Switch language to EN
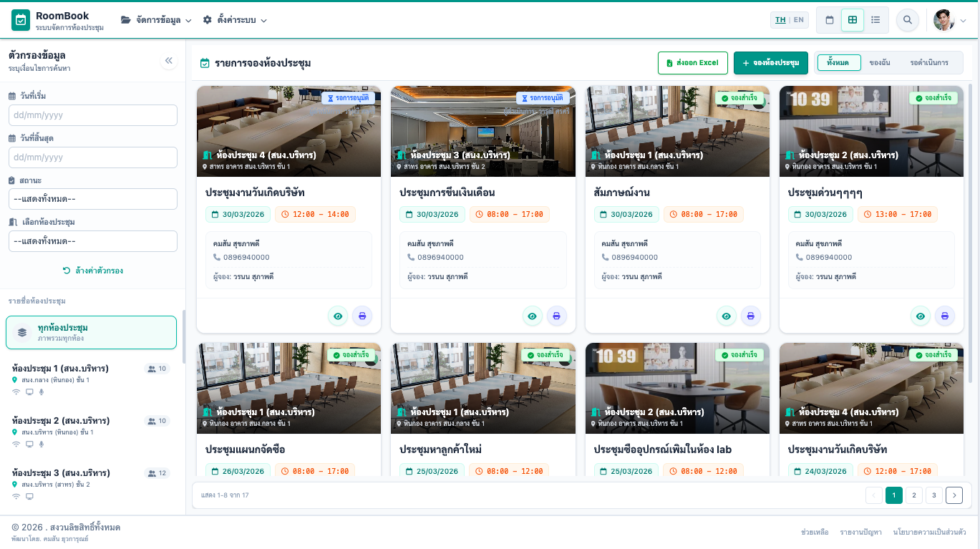Viewport: 980px width, 549px height. (x=799, y=20)
